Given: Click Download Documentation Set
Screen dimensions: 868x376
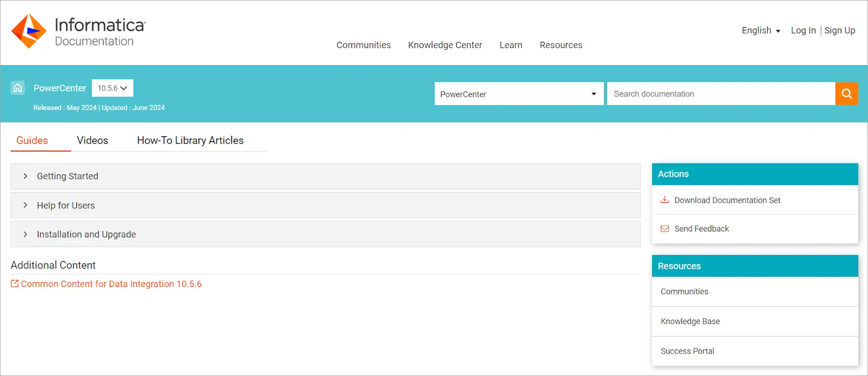Looking at the screenshot, I should pyautogui.click(x=727, y=200).
